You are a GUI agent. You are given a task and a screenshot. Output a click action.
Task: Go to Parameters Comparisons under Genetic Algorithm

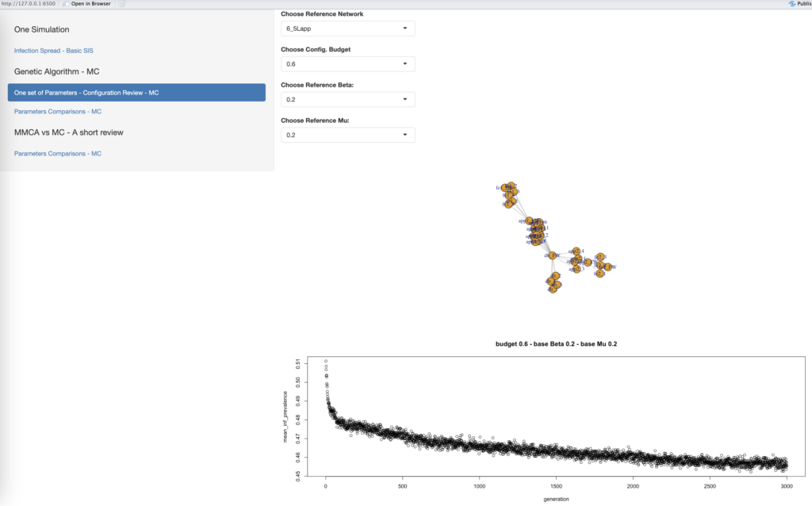click(58, 112)
